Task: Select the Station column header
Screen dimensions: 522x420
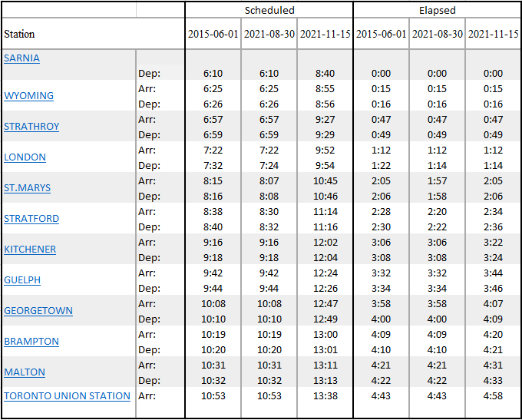Action: pyautogui.click(x=19, y=35)
